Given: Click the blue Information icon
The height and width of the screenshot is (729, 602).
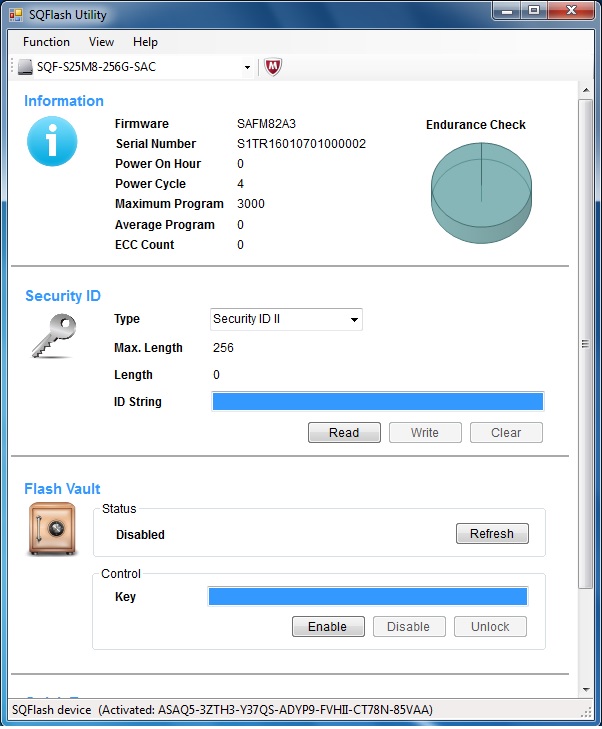Looking at the screenshot, I should pyautogui.click(x=52, y=141).
